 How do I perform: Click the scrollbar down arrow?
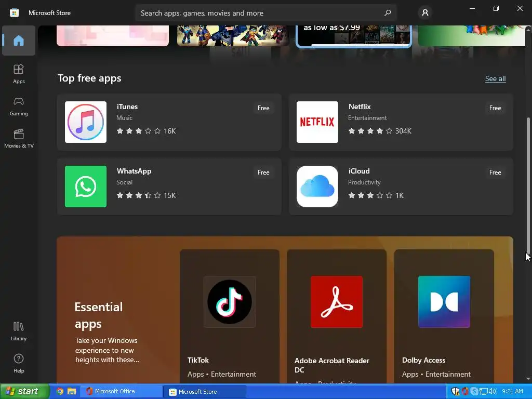(528, 379)
